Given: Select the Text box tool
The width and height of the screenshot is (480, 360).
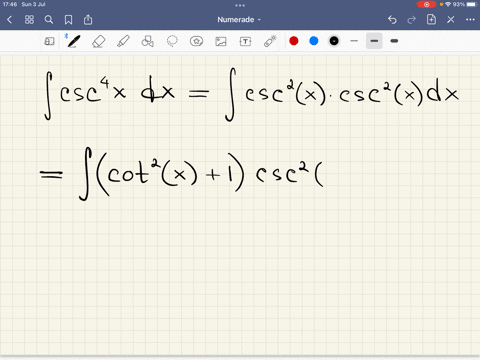Looking at the screenshot, I should [x=245, y=41].
